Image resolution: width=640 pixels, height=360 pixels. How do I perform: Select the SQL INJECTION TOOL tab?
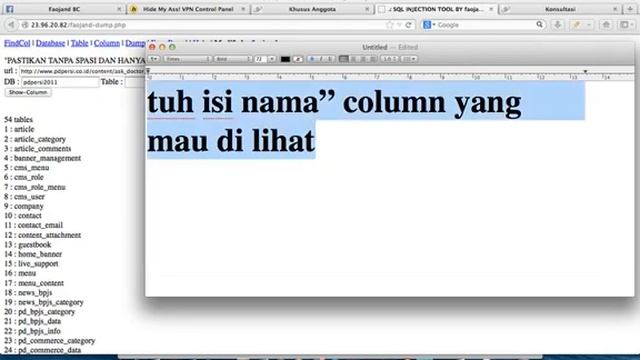(436, 9)
